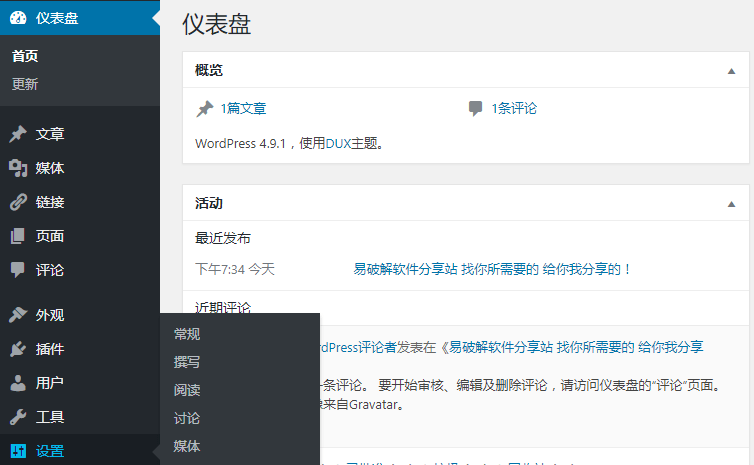Viewport: 754px width, 465px height.
Task: Click the pushpin icon beside 文章 menu
Action: (18, 134)
